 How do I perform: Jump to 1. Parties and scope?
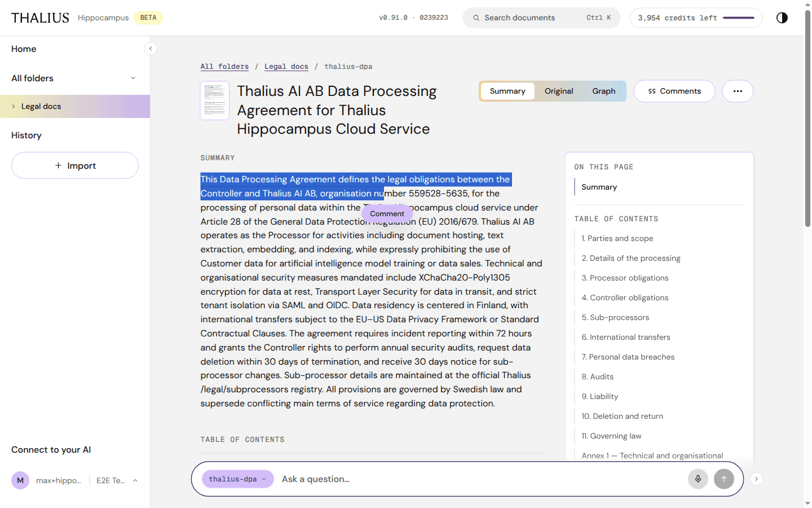(617, 239)
